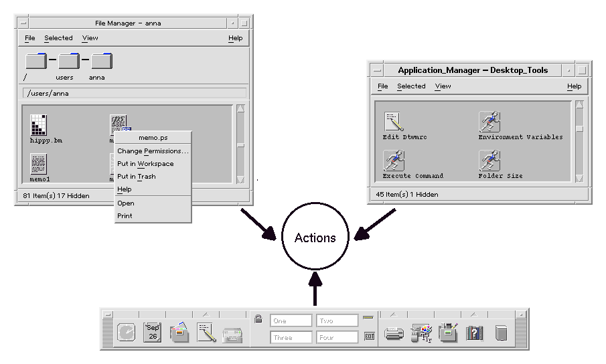
Task: Open the Selected menu in File Manager
Action: 58,38
